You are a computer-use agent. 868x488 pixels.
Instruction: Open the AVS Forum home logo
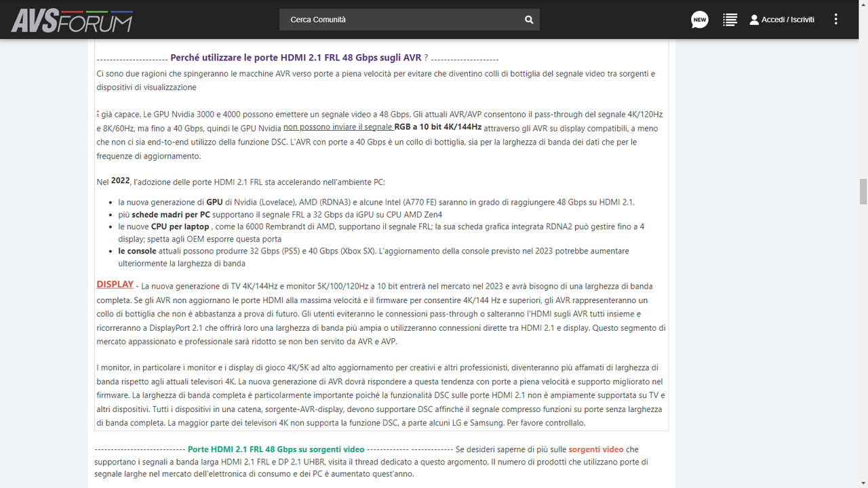pos(72,20)
